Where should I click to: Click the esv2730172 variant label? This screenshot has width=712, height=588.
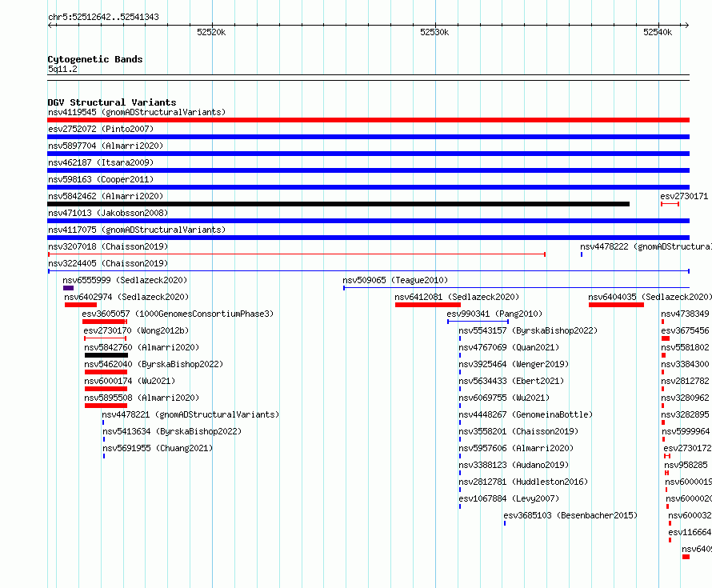pyautogui.click(x=687, y=448)
